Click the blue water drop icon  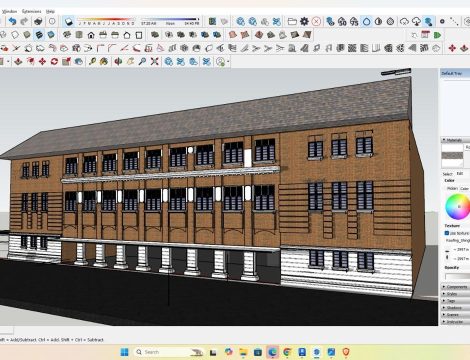[x=366, y=22]
